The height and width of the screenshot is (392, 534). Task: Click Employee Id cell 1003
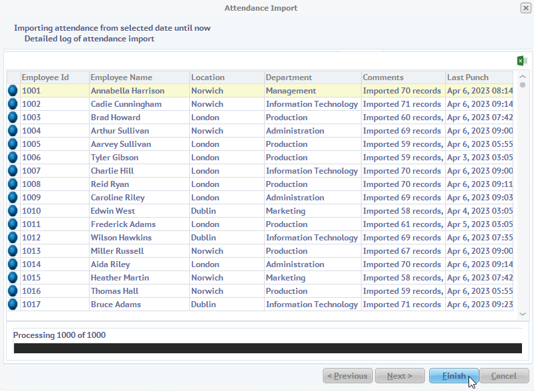(55, 118)
